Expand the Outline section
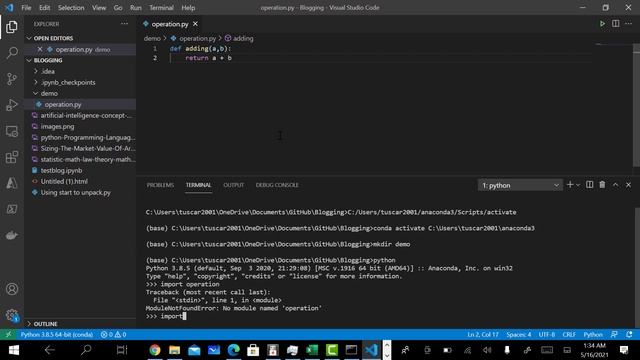 [80, 324]
